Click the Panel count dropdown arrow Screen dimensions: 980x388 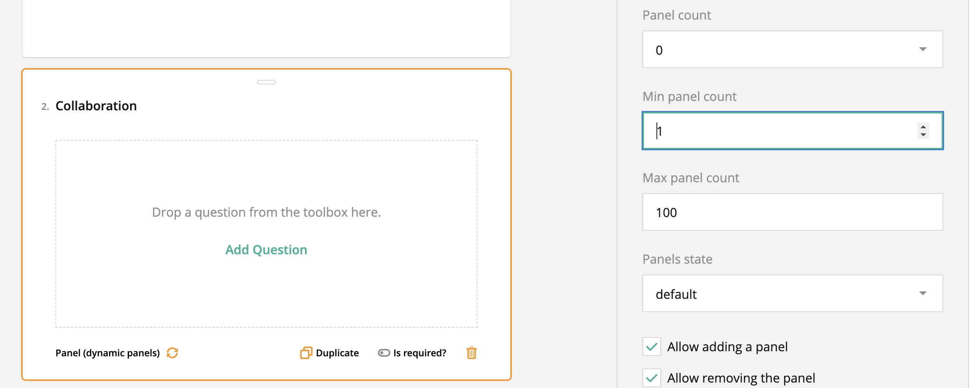tap(923, 49)
